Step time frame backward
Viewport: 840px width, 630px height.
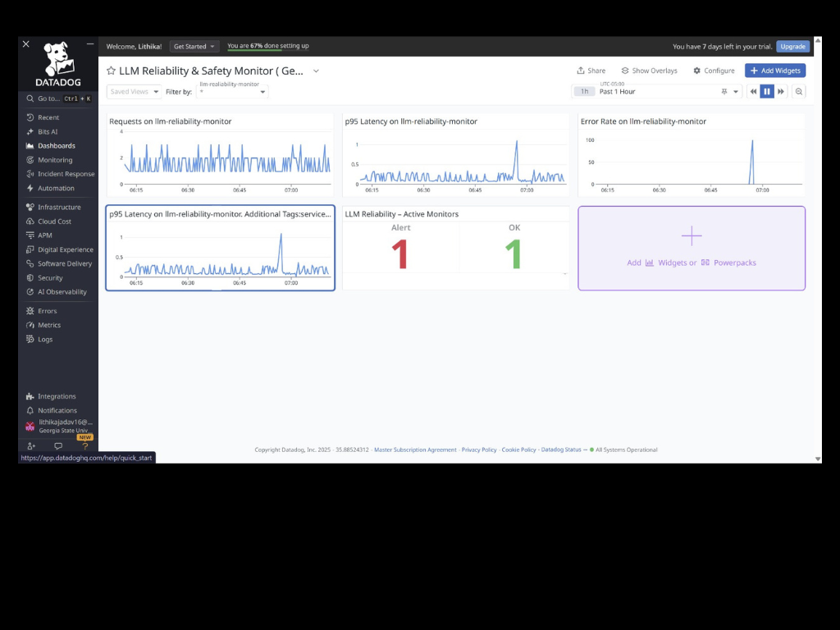[753, 92]
